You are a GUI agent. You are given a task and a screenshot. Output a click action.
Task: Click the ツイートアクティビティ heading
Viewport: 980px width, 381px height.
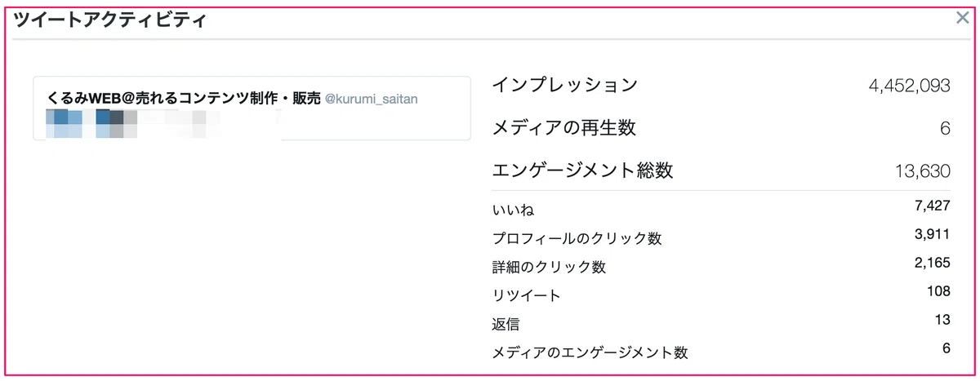[110, 20]
